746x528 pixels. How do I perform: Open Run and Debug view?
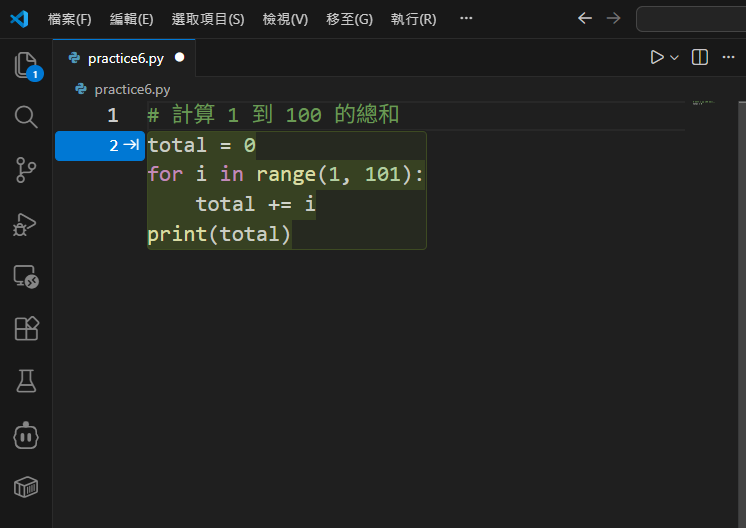coord(26,223)
